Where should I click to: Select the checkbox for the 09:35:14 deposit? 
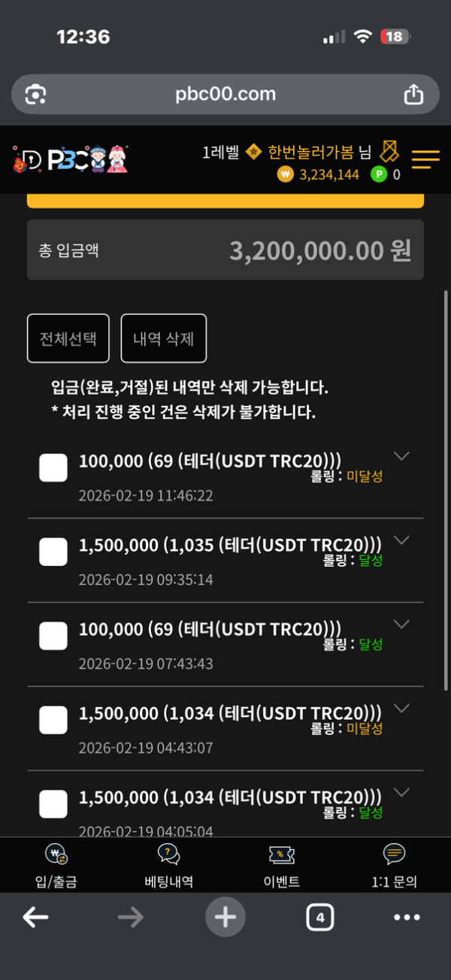[x=53, y=554]
